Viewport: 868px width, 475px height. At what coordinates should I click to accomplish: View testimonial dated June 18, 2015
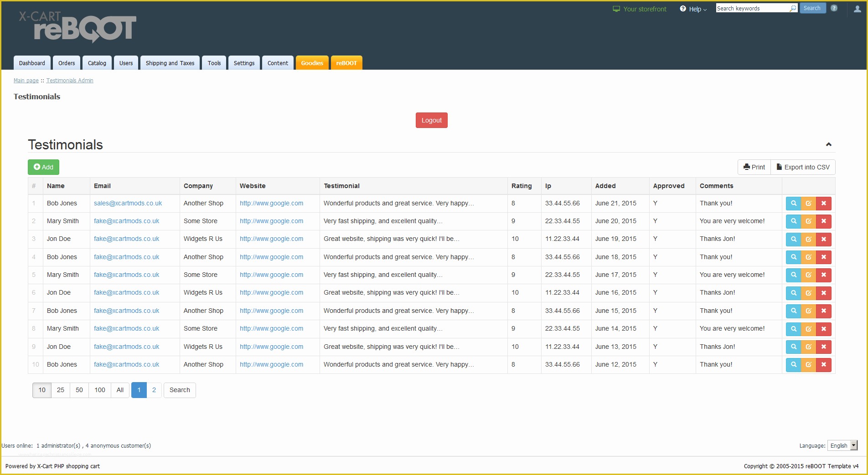pos(793,257)
